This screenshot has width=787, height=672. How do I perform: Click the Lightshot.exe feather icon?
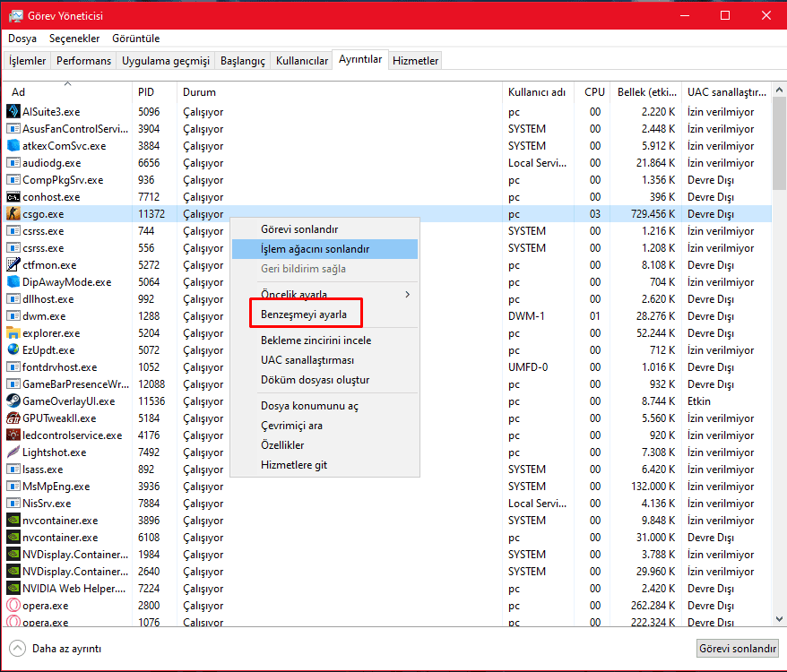pos(13,452)
